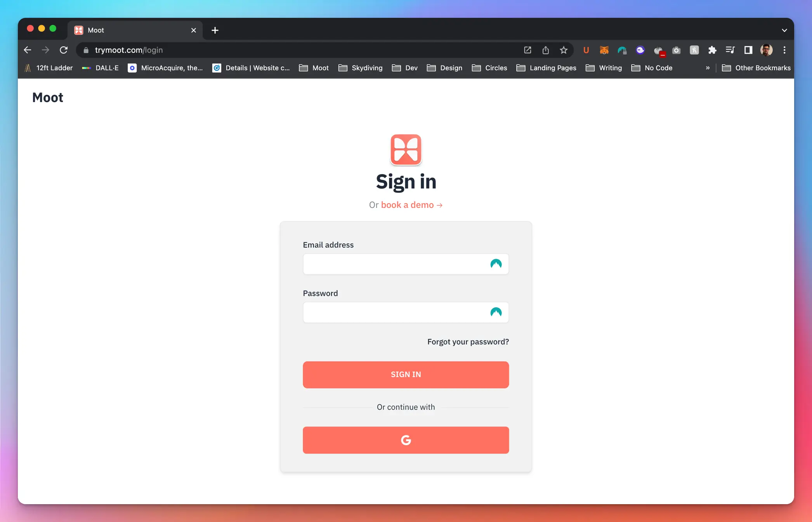Viewport: 812px width, 522px height.
Task: Click the Moot logo icon at top
Action: pos(405,150)
